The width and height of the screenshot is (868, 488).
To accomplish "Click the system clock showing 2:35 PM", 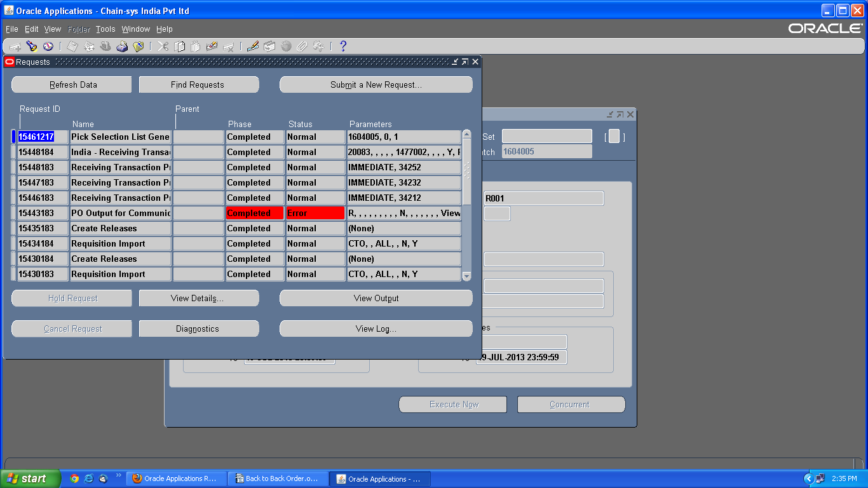I will (844, 478).
